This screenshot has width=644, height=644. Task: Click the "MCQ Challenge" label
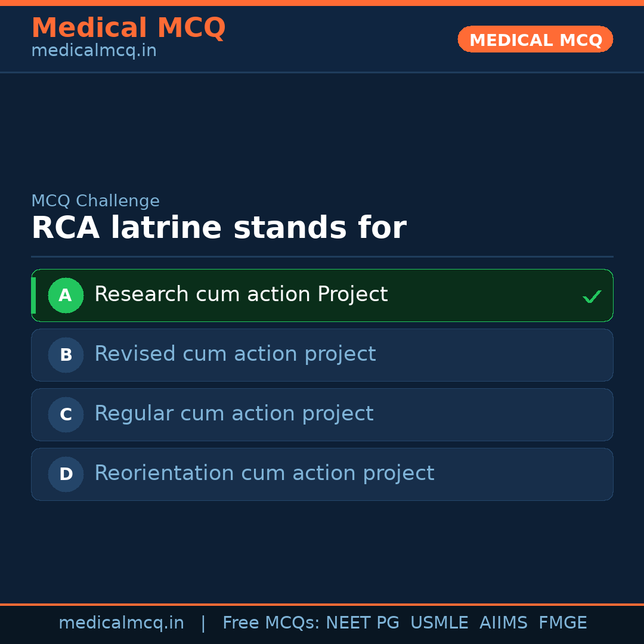[x=95, y=202]
